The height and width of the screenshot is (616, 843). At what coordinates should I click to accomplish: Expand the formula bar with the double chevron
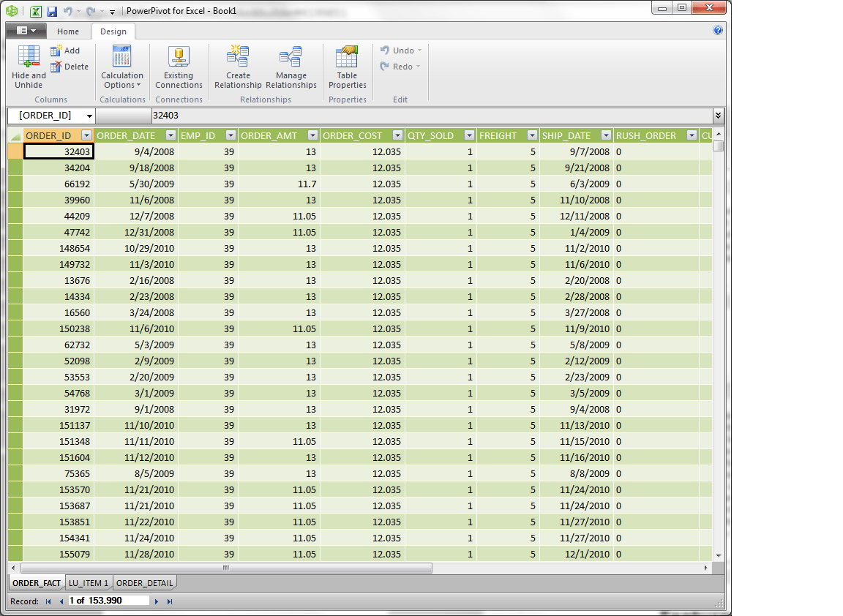[718, 116]
